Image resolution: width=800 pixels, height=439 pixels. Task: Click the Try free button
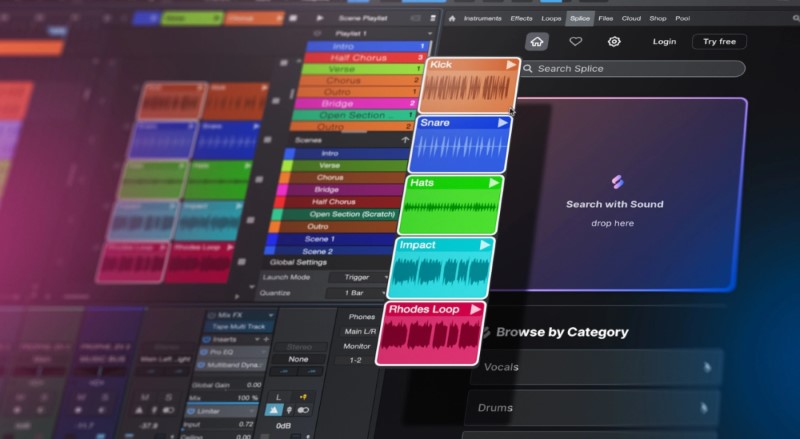click(719, 41)
